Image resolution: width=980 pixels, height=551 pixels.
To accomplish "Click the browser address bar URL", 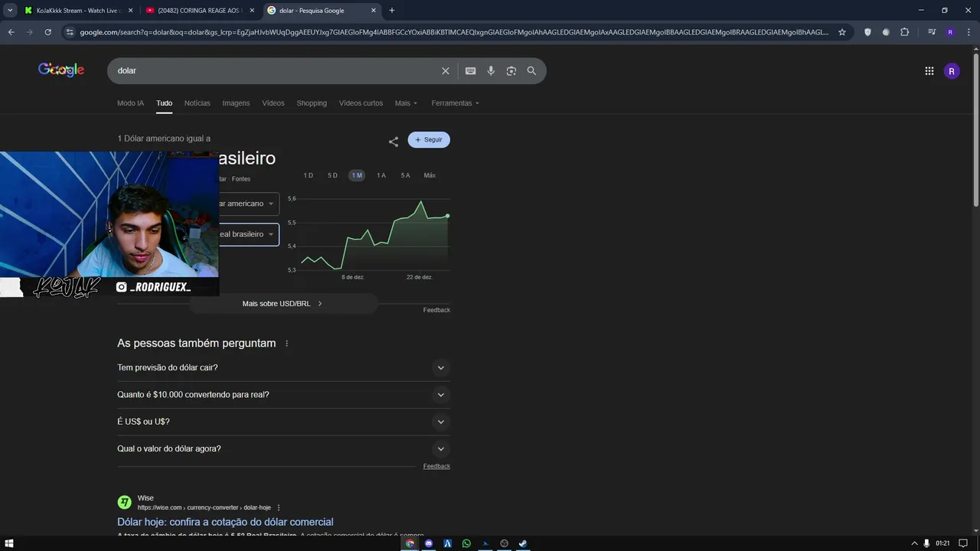I will tap(453, 32).
